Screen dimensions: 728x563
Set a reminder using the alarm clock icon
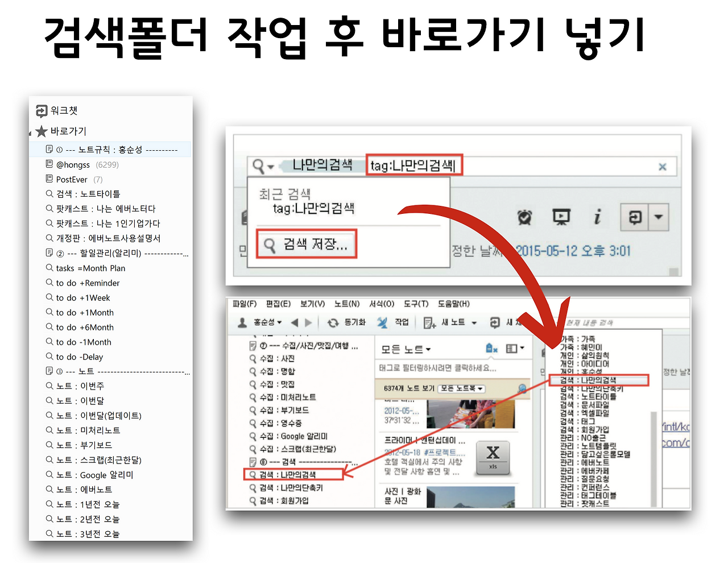pos(524,217)
